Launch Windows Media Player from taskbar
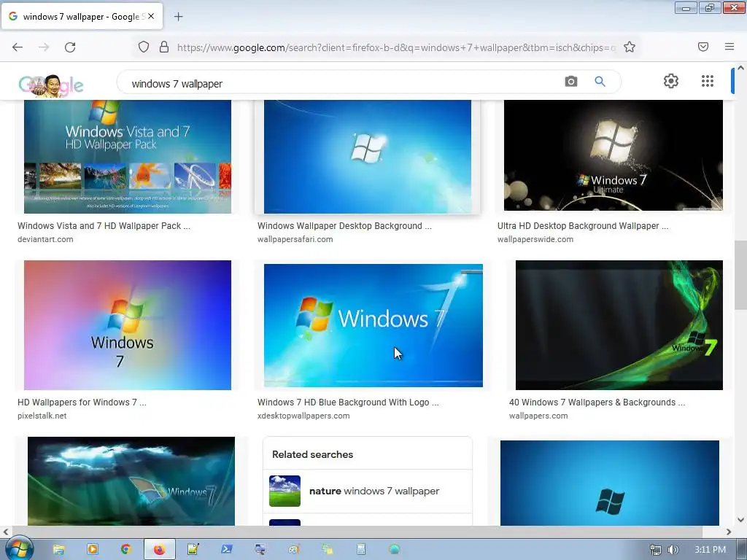This screenshot has width=747, height=560. [x=93, y=549]
